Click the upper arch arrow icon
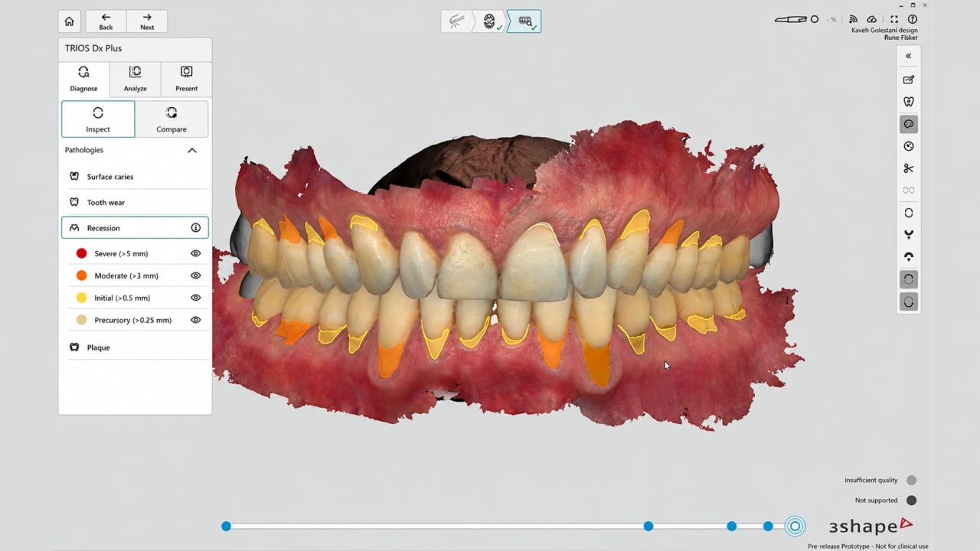This screenshot has height=551, width=980. [909, 257]
